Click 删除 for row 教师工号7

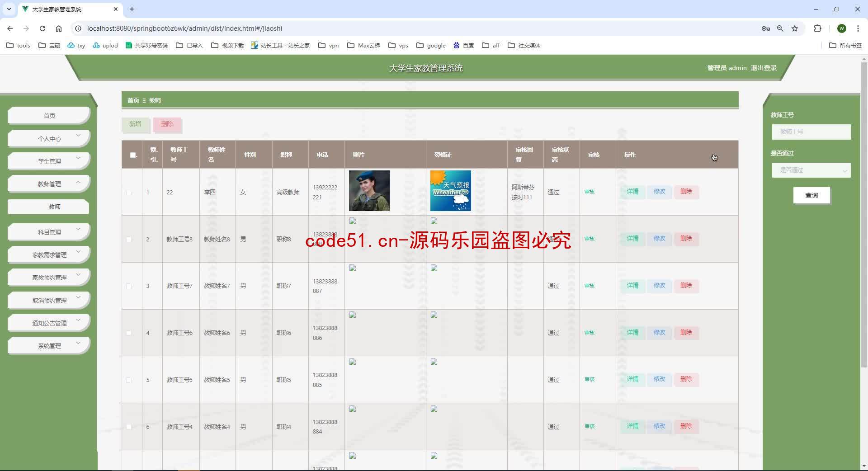[686, 286]
